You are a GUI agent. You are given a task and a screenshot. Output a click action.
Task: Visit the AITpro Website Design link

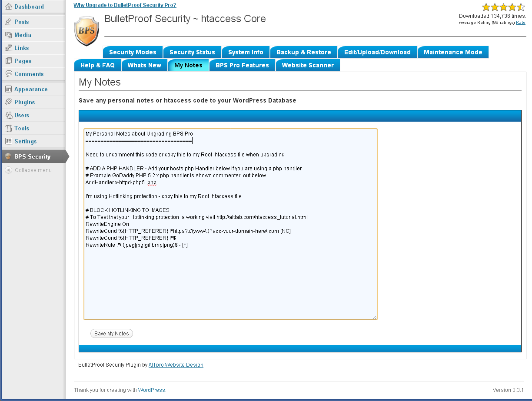(x=176, y=365)
